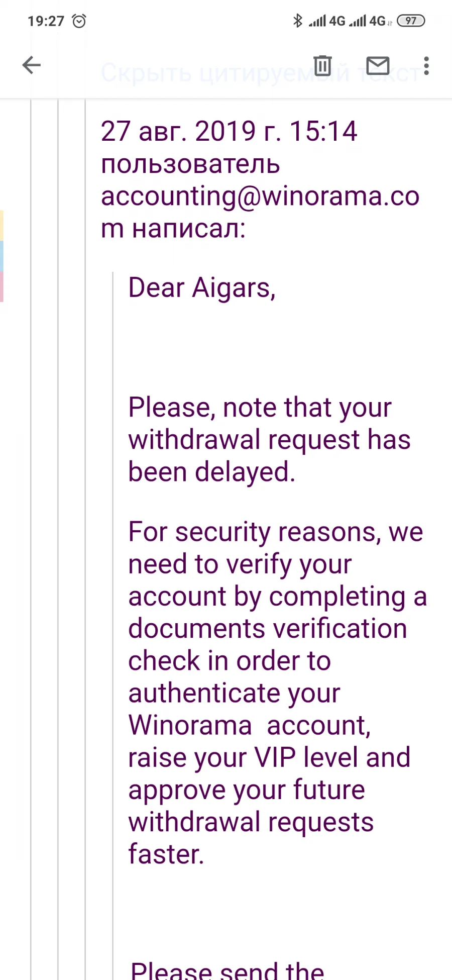Screen dimensions: 452x980
Task: Tap the battery indicator showing 97
Action: (x=411, y=21)
